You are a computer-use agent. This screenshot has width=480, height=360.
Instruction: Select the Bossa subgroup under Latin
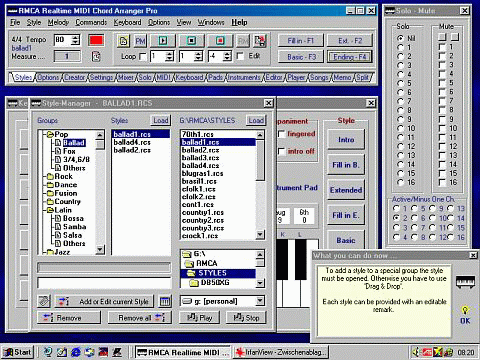tap(73, 218)
